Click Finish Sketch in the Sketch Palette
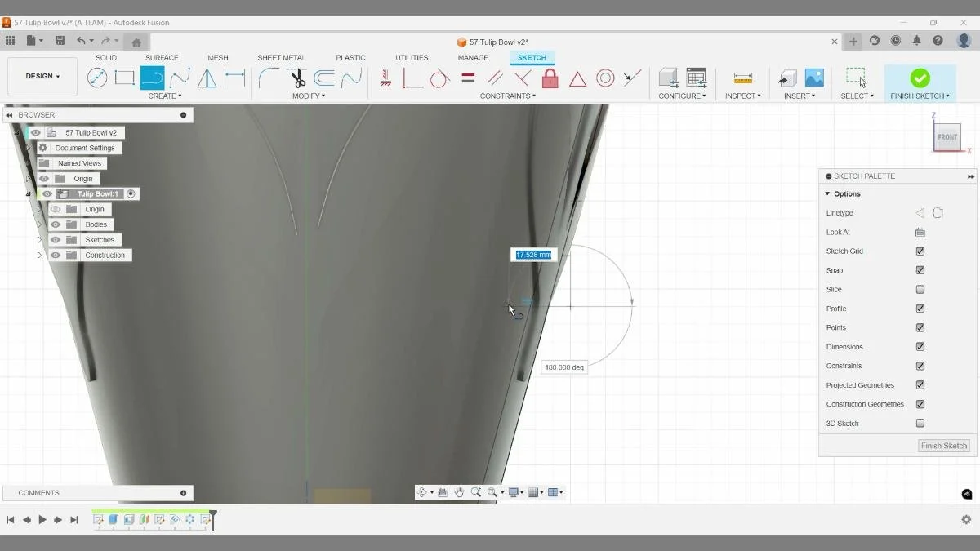 coord(943,446)
